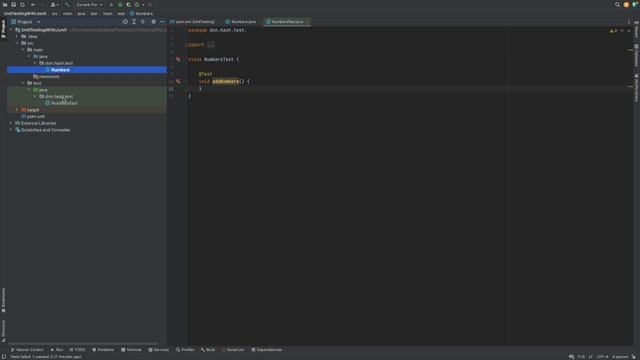The image size is (640, 360).
Task: Click Expand All in Project panel header
Action: [x=134, y=22]
